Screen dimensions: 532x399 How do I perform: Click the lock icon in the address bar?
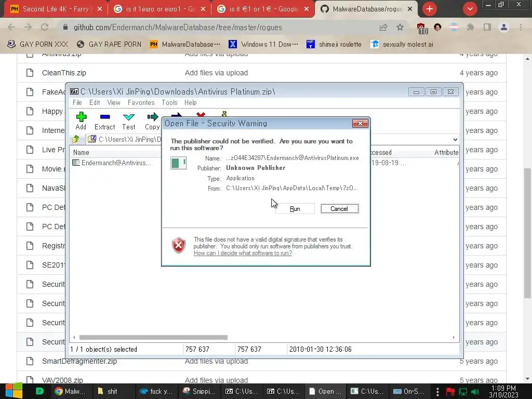click(65, 27)
